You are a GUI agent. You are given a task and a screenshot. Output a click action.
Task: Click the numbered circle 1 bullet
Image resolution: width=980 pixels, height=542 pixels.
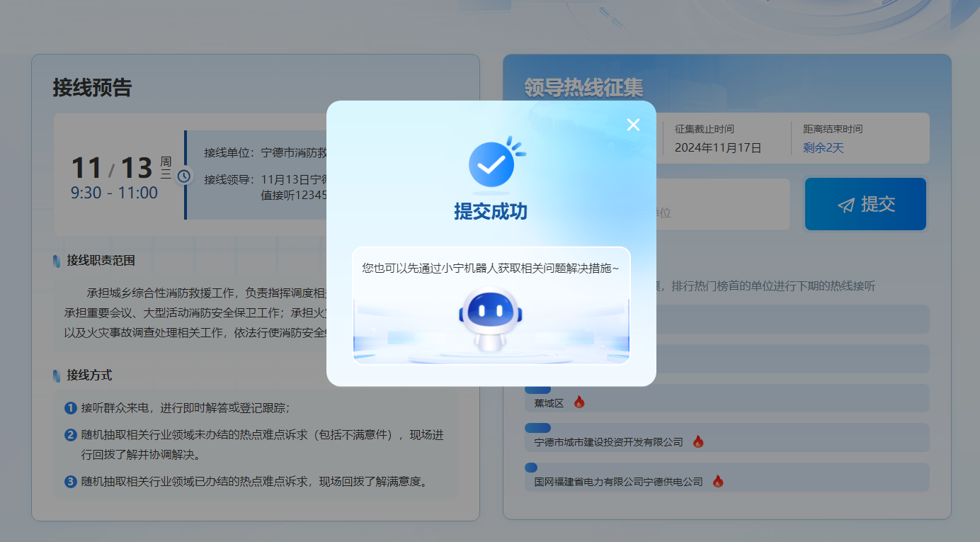70,408
